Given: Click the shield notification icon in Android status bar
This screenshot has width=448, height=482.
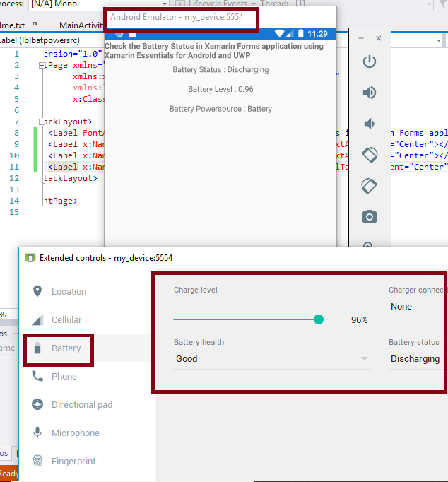Looking at the screenshot, I should [x=119, y=34].
